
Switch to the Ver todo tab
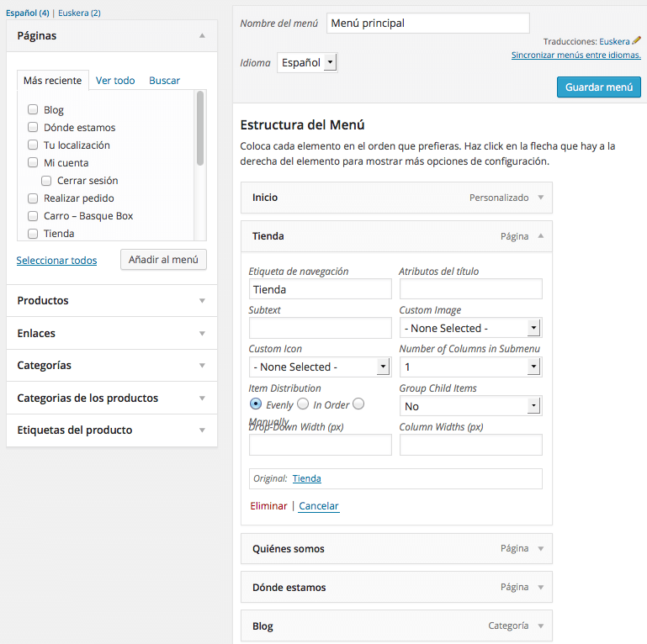pos(115,81)
